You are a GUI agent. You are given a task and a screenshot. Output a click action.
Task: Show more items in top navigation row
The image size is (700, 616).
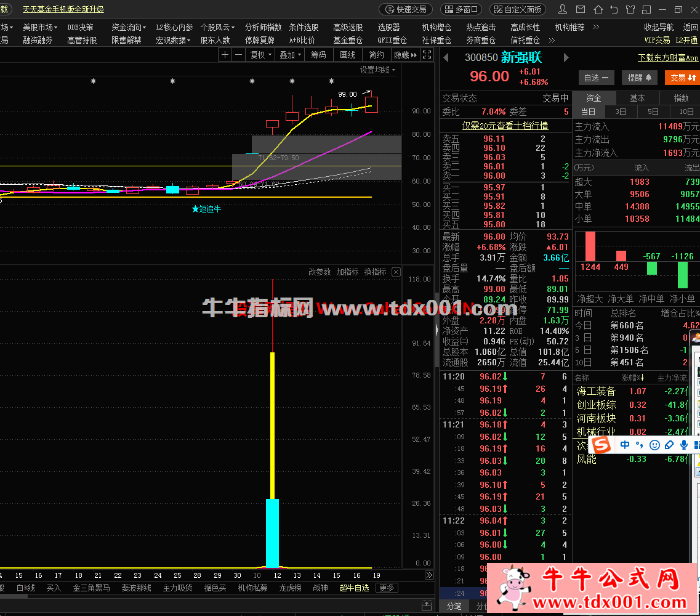click(596, 27)
